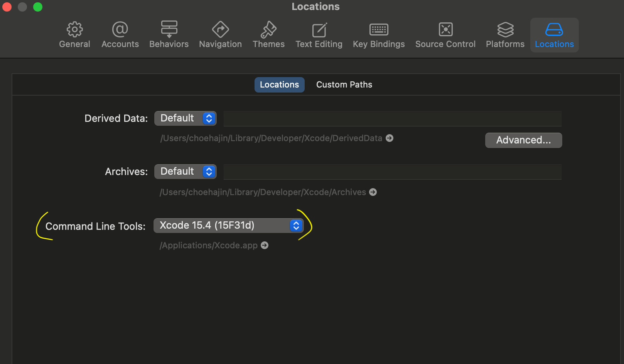Open the Source Control settings pane
Viewport: 624px width, 364px height.
click(445, 35)
